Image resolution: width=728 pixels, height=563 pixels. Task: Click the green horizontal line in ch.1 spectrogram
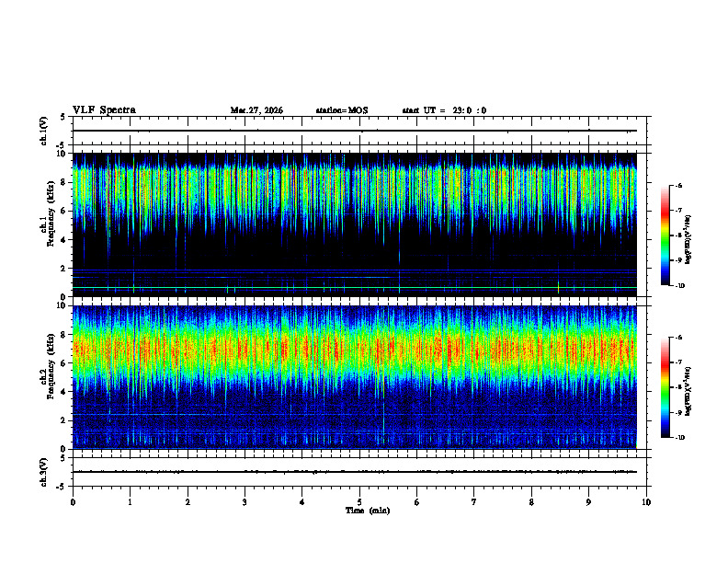(x=354, y=288)
